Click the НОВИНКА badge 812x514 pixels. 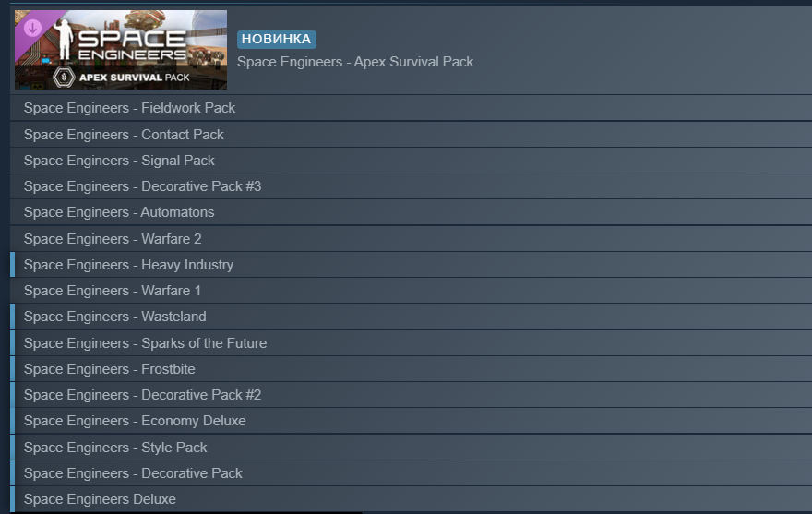point(277,39)
